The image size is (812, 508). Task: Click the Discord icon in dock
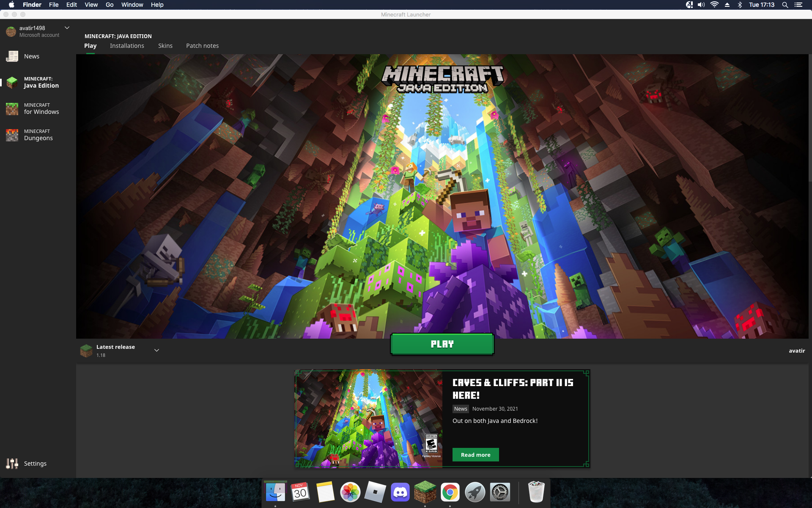tap(400, 492)
